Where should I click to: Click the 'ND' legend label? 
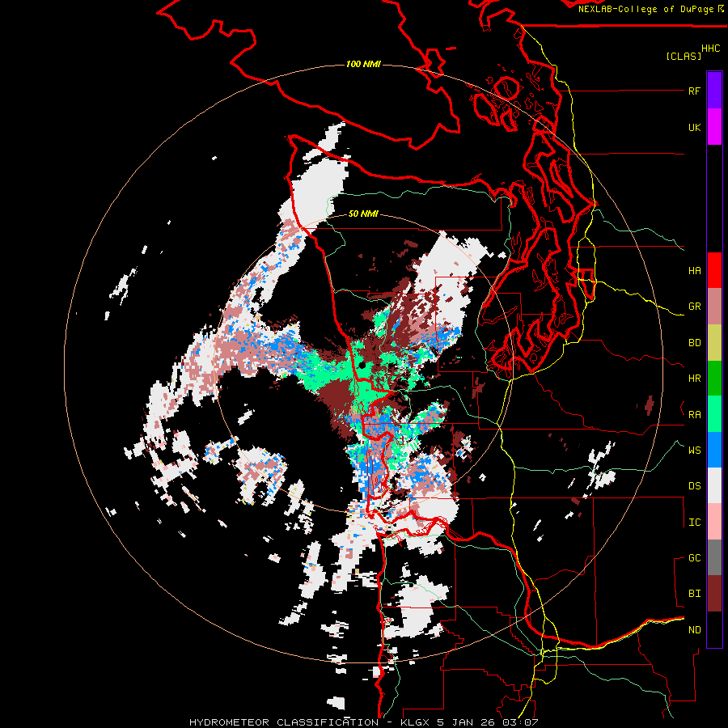pos(694,630)
